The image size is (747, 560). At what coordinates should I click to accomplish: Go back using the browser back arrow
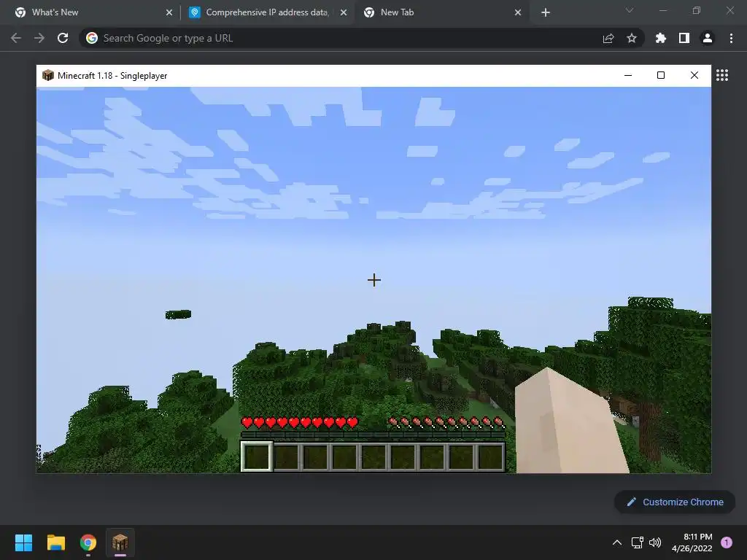pyautogui.click(x=16, y=38)
